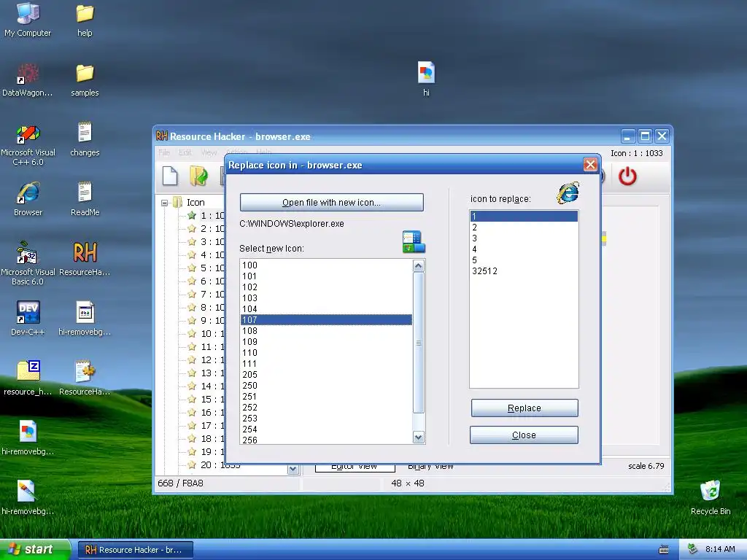Select tree item 15 under Icon node
This screenshot has width=747, height=560.
(206, 400)
